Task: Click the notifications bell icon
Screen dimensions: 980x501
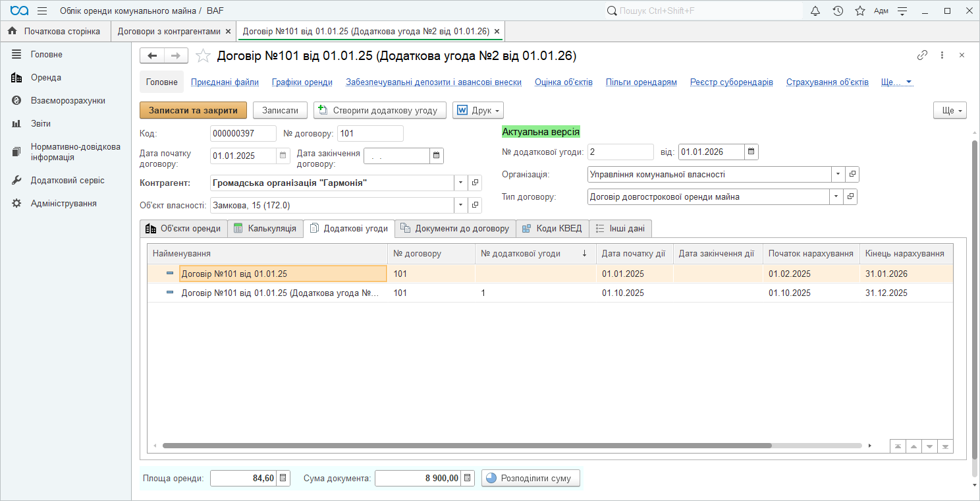Action: (815, 11)
